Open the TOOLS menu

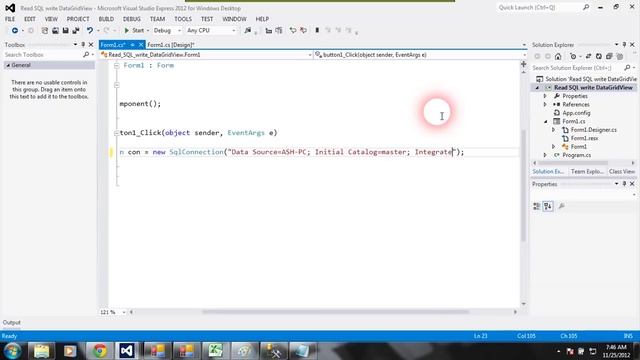coord(183,19)
